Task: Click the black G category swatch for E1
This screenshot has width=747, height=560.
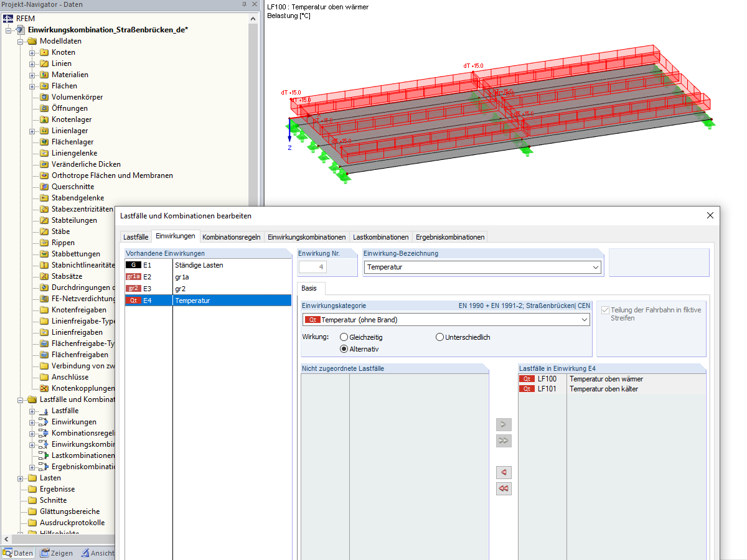Action: [x=133, y=265]
